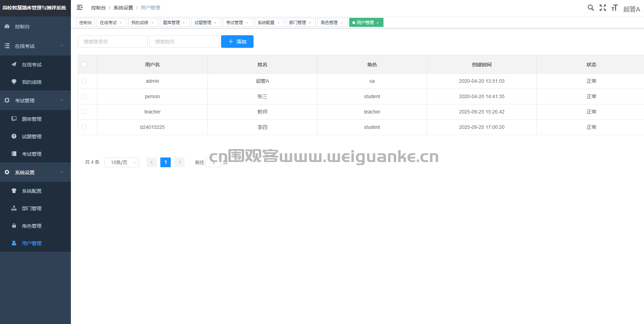Screen dimensions: 644x324
Task: Collapse sidebar using the hamburger icon
Action: (x=80, y=7)
